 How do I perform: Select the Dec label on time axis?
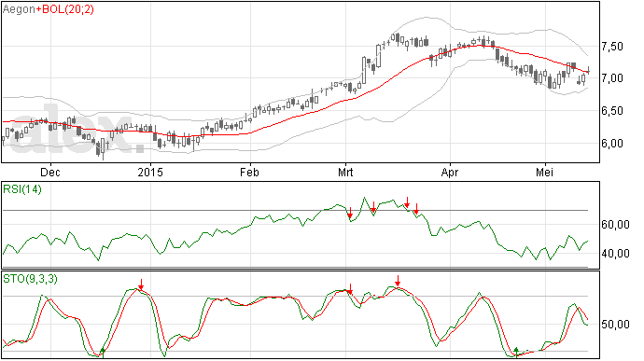[50, 172]
